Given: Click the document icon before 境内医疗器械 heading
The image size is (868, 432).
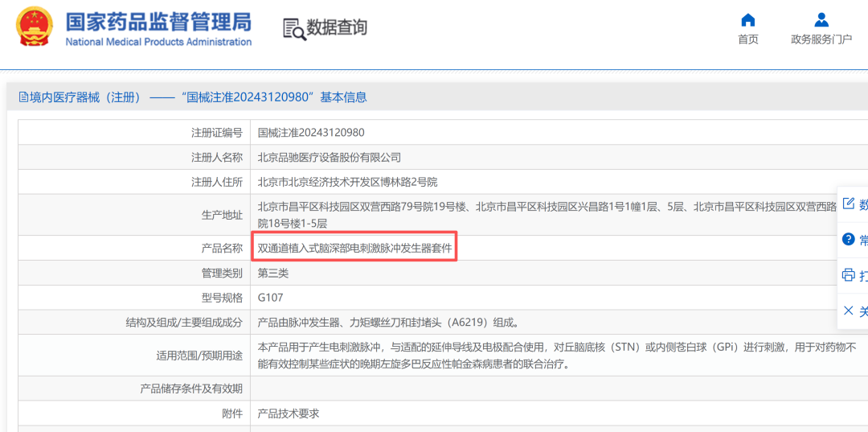Looking at the screenshot, I should [x=23, y=97].
